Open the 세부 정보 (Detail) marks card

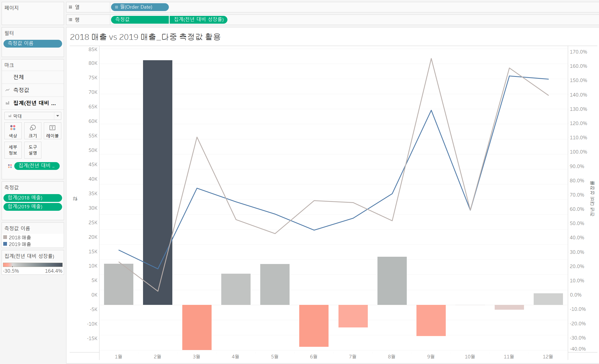coord(13,150)
